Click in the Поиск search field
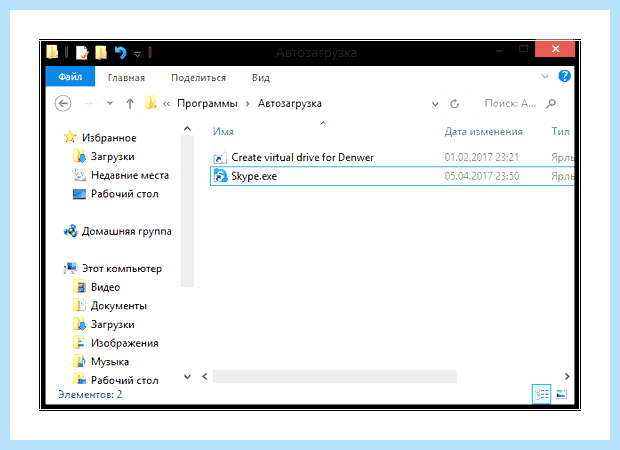620x450 pixels. (510, 104)
